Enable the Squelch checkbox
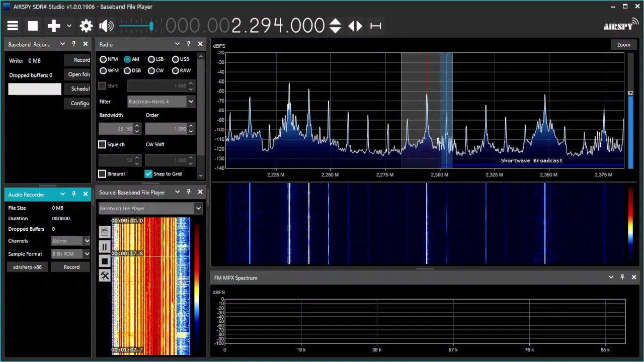 (102, 145)
